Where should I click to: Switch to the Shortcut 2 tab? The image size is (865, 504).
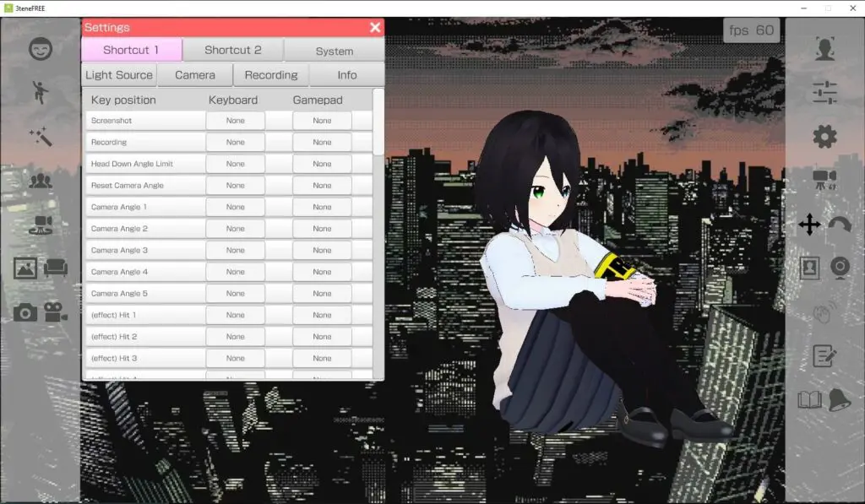pos(233,50)
